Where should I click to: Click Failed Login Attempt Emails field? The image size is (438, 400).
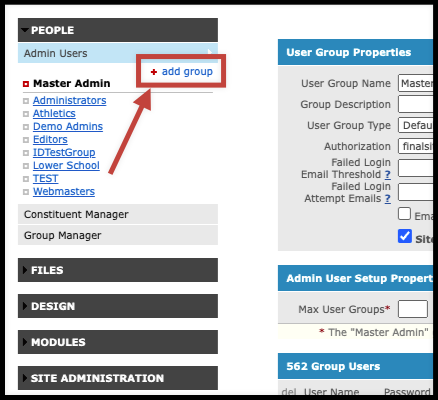point(416,192)
